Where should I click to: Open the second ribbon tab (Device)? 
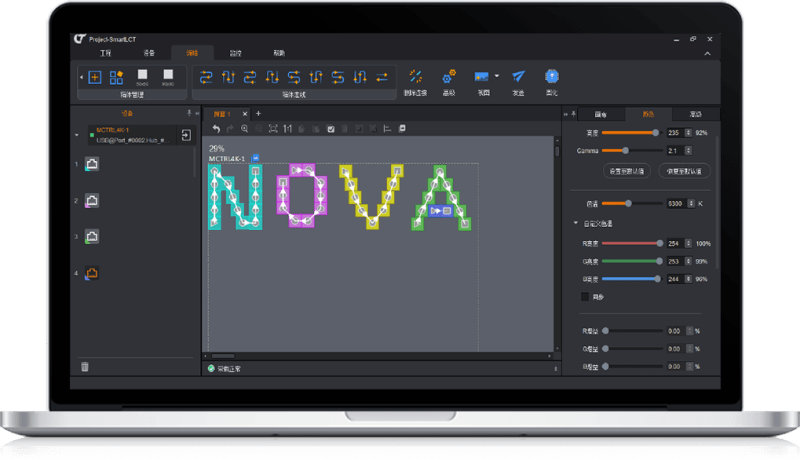(149, 53)
